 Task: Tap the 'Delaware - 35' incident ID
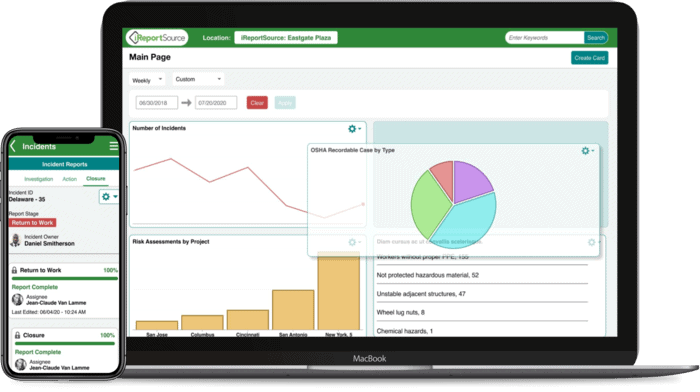click(x=27, y=200)
